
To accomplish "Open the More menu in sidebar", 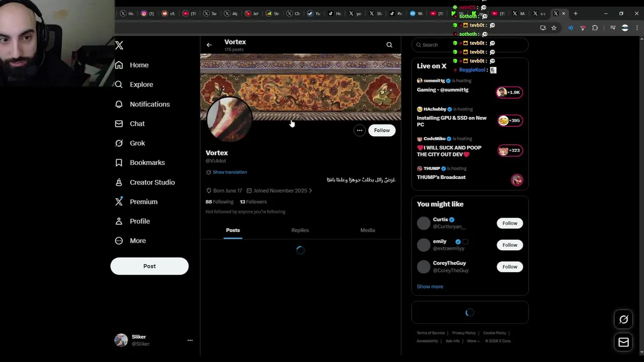I will (130, 241).
